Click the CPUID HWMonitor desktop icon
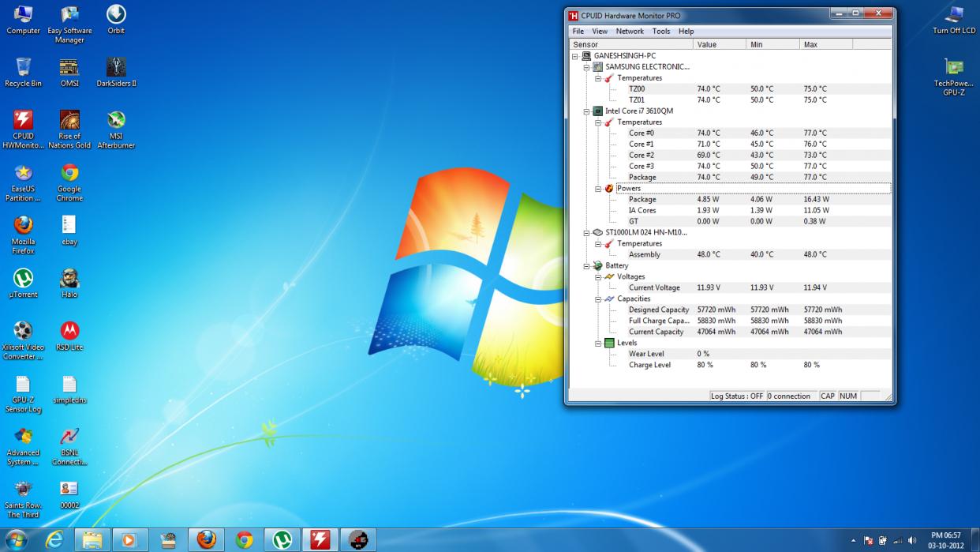The width and height of the screenshot is (980, 552). [x=23, y=121]
